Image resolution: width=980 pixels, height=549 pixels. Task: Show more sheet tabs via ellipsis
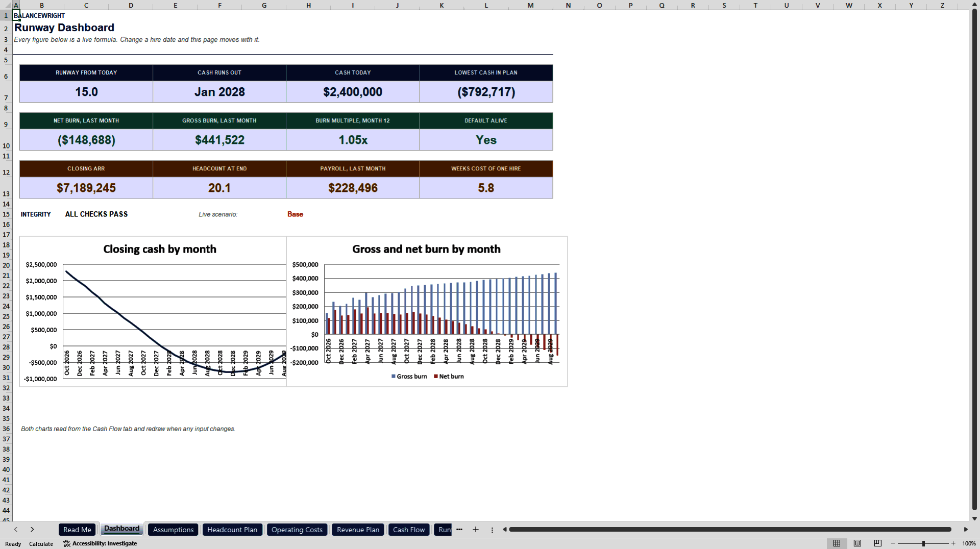point(459,530)
